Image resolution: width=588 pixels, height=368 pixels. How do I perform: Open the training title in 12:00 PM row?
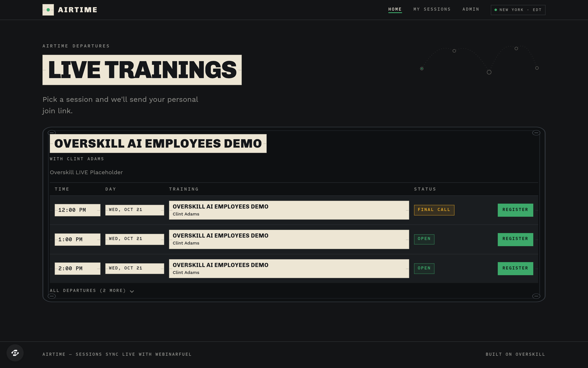[220, 206]
